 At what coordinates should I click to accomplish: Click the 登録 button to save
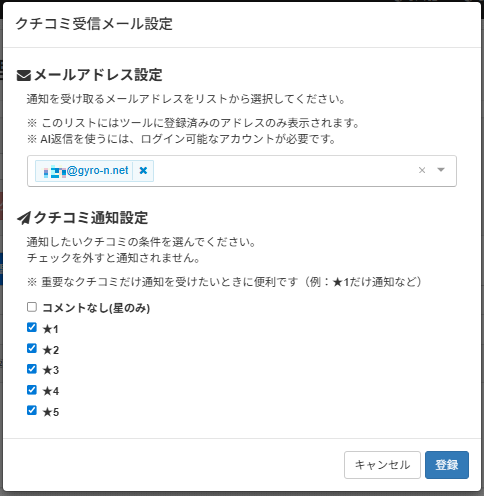point(447,465)
